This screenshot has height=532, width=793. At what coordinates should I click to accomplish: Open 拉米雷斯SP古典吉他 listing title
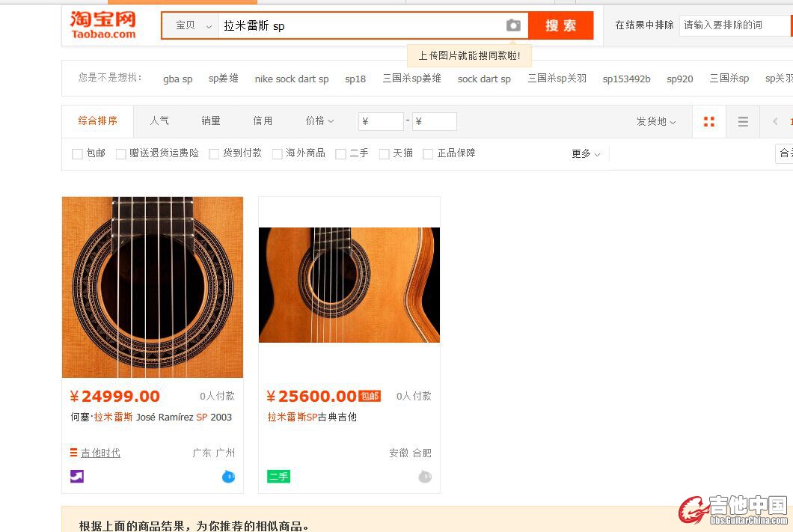coord(312,418)
